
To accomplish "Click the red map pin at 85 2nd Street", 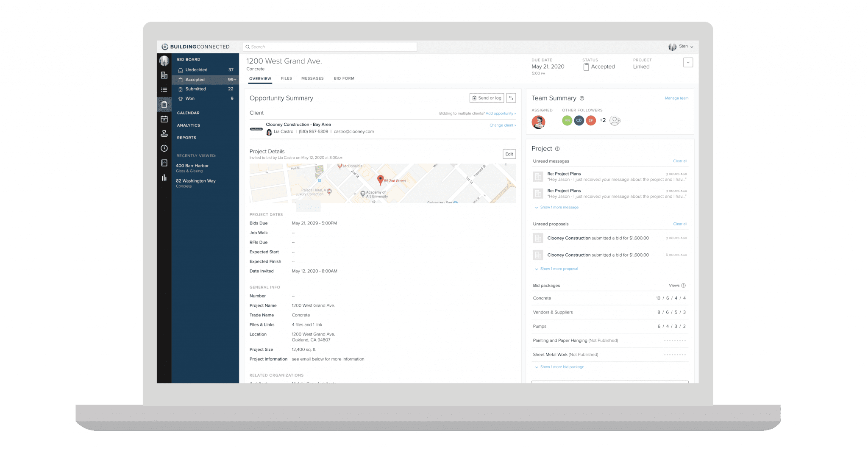I will pos(381,180).
